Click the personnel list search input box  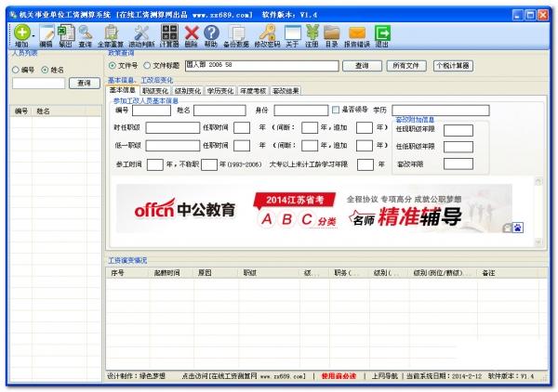click(39, 83)
